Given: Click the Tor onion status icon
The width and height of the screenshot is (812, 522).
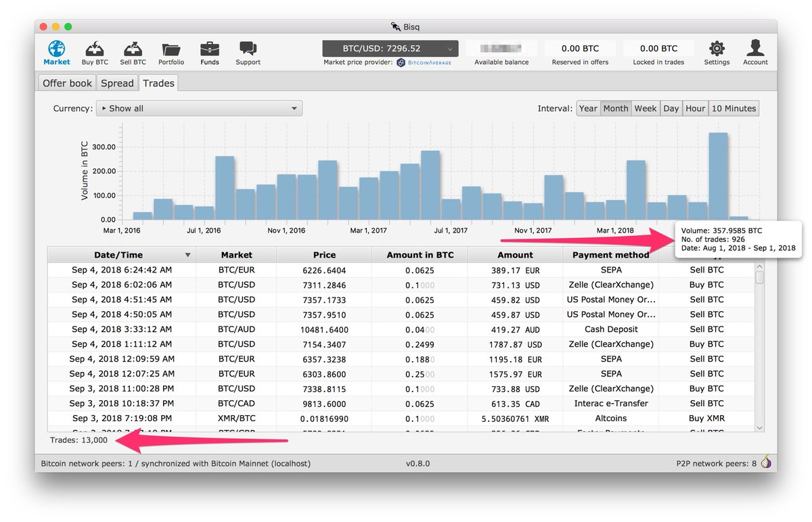Looking at the screenshot, I should pos(766,463).
